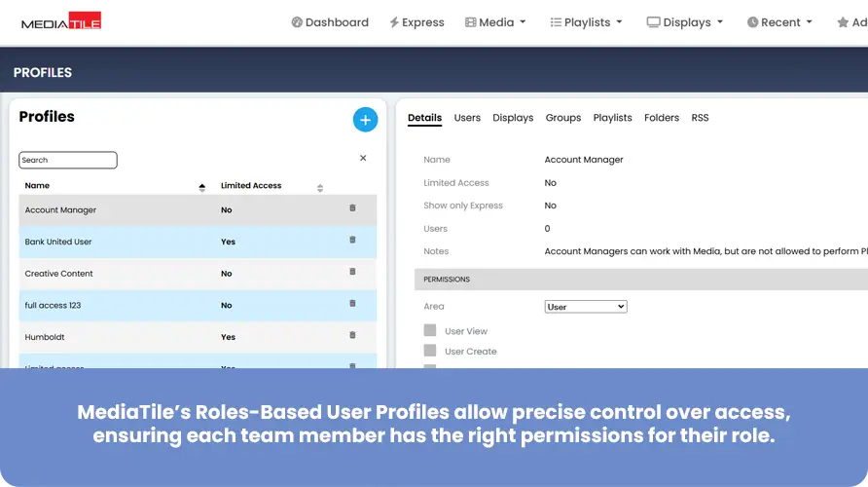The height and width of the screenshot is (487, 868).
Task: Select the Bank United User row
Action: coord(198,242)
